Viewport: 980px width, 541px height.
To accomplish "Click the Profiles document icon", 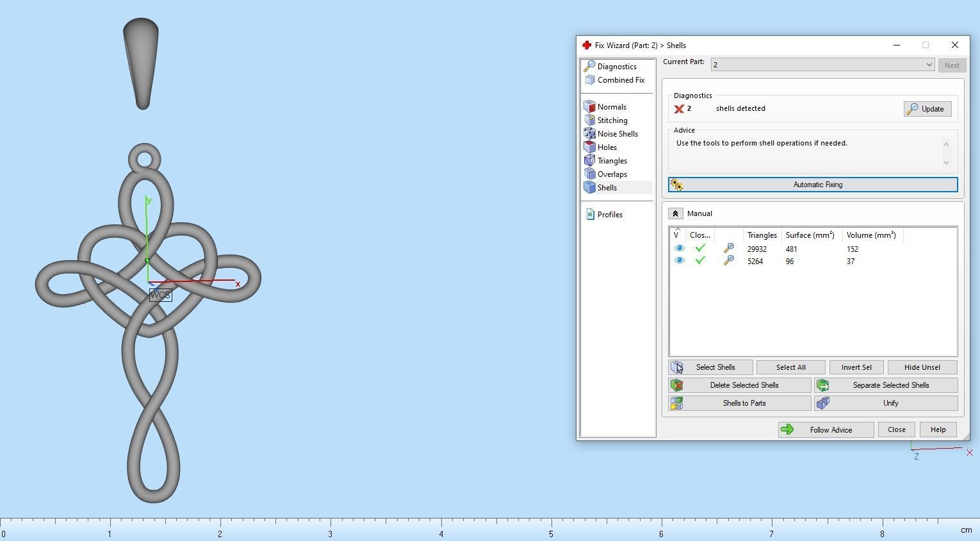I will tap(590, 215).
